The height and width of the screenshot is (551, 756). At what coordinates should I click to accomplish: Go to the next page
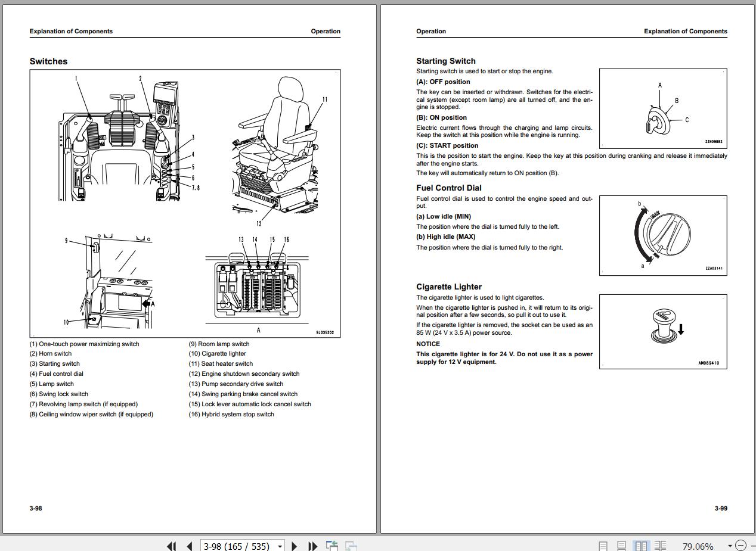click(x=294, y=546)
